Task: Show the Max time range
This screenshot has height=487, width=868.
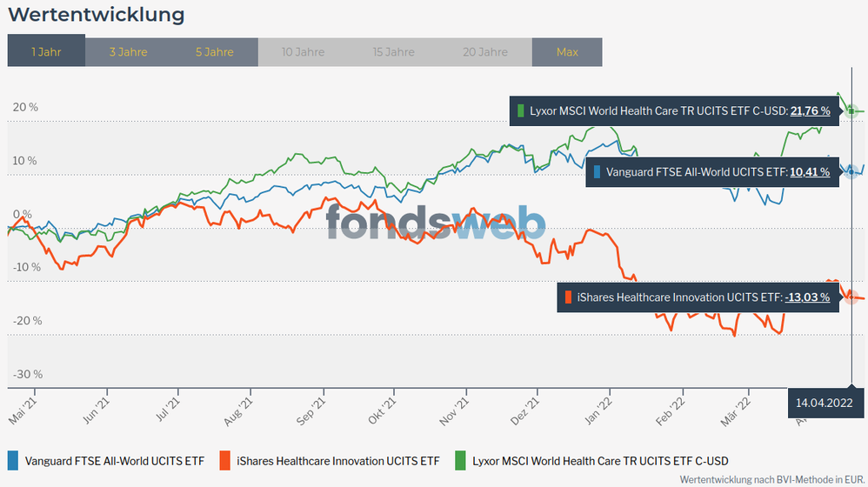Action: (x=567, y=52)
